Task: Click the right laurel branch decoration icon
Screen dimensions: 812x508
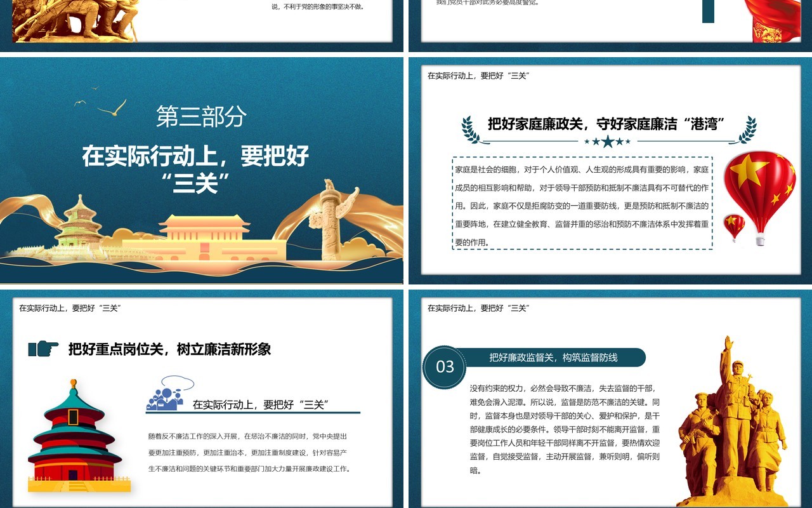Action: point(747,130)
